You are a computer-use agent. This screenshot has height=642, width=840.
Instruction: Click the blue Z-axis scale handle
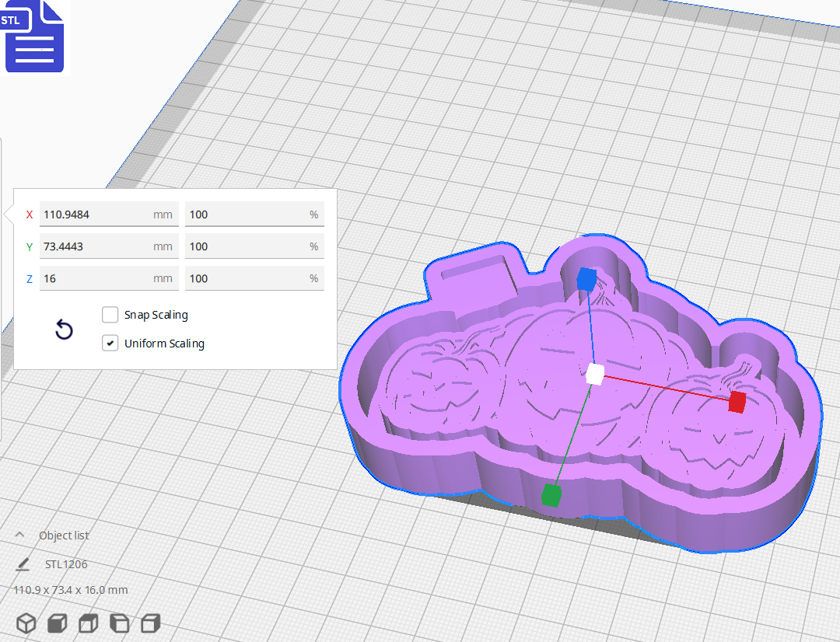[586, 280]
